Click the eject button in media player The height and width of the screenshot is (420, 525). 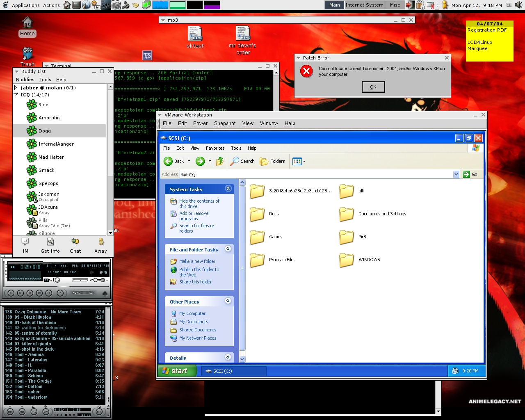pyautogui.click(x=60, y=293)
